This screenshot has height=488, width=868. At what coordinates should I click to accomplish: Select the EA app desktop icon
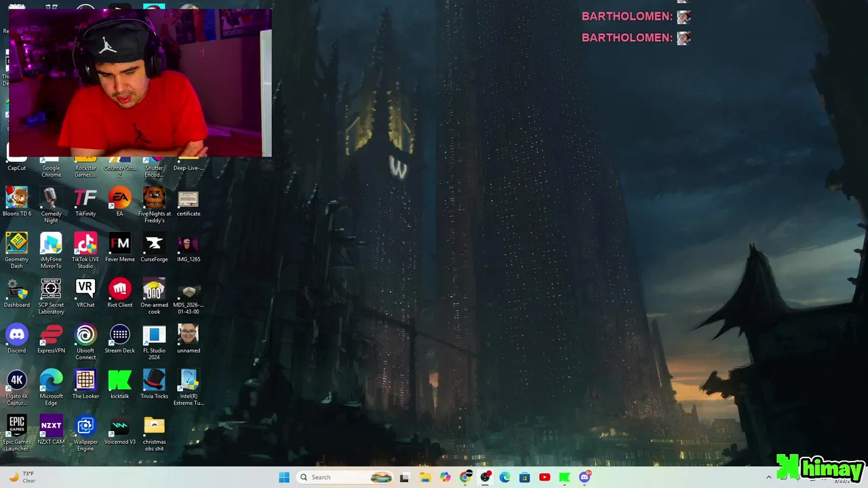tap(120, 203)
